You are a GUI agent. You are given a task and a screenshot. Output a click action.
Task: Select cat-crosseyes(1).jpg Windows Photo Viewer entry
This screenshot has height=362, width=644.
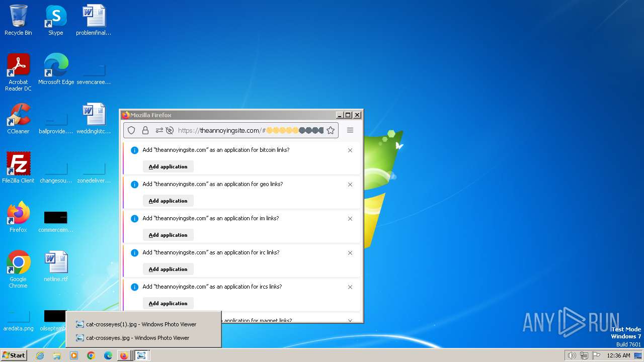pos(143,324)
